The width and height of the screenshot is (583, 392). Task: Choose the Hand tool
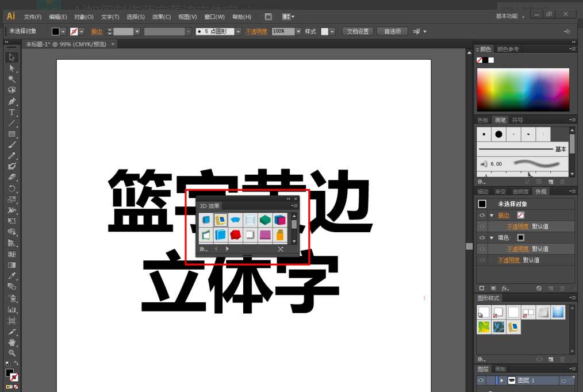coord(11,342)
